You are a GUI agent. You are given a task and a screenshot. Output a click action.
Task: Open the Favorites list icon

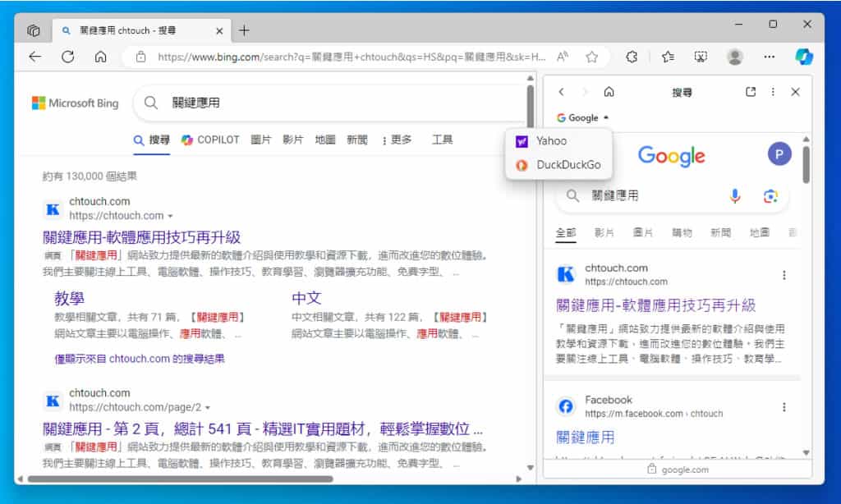(668, 57)
